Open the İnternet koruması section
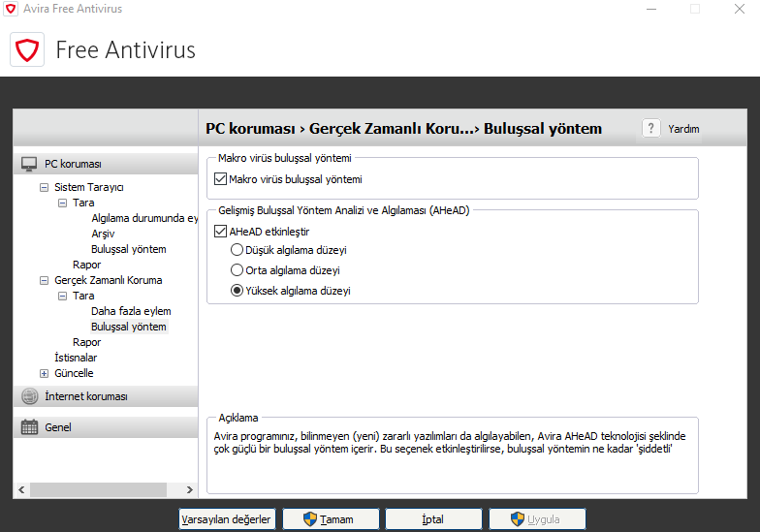 coord(106,396)
